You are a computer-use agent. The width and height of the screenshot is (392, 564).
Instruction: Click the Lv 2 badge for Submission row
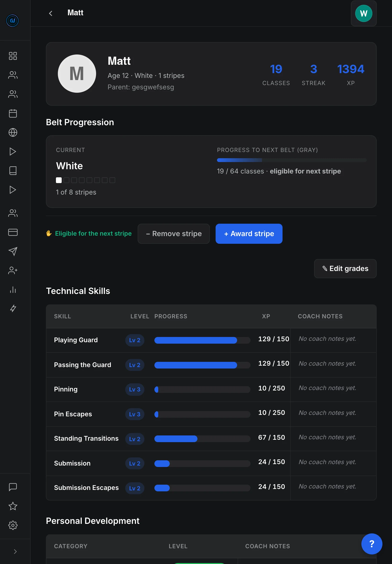pos(135,464)
